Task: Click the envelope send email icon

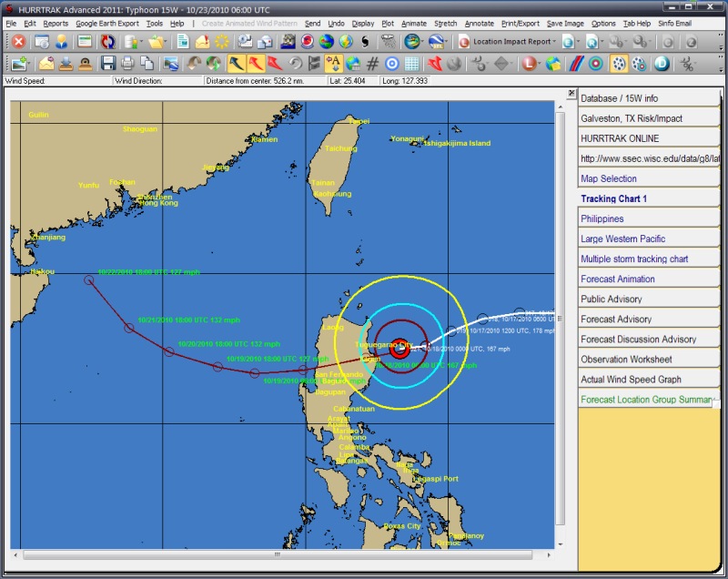Action: (46, 64)
